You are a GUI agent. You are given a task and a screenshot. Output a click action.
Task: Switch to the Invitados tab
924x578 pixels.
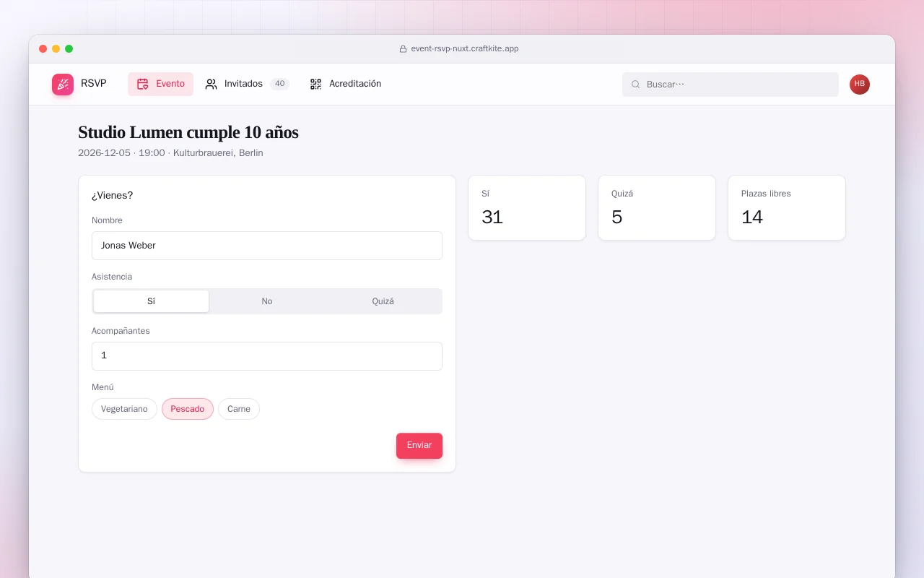click(x=247, y=84)
